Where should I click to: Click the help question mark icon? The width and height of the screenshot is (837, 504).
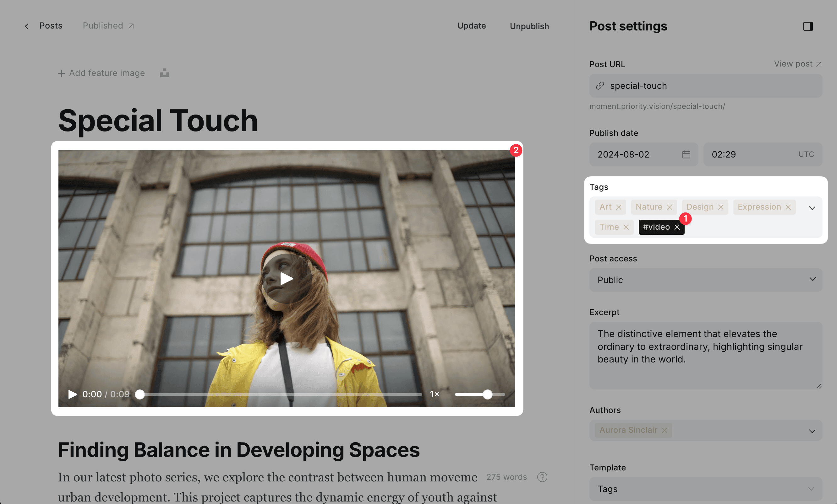(x=542, y=477)
